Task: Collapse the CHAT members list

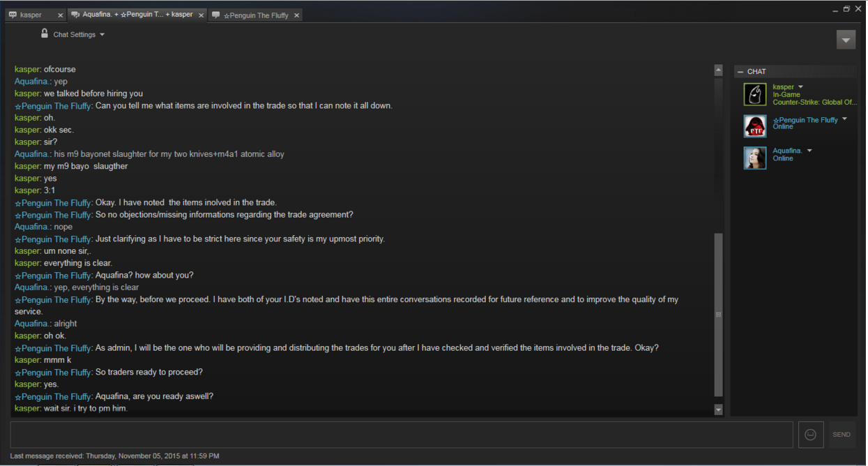Action: (740, 72)
